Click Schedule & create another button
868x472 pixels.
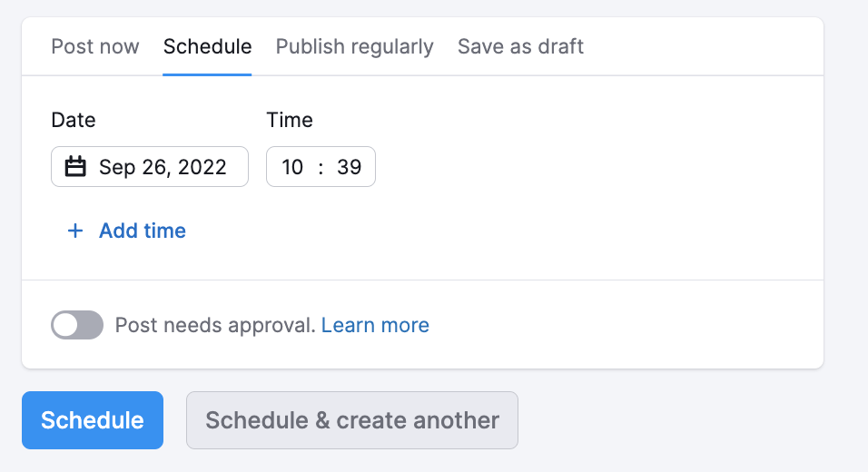pyautogui.click(x=352, y=420)
